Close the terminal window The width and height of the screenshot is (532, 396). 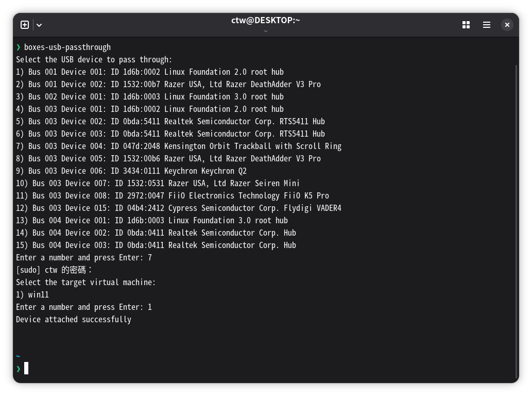(507, 25)
